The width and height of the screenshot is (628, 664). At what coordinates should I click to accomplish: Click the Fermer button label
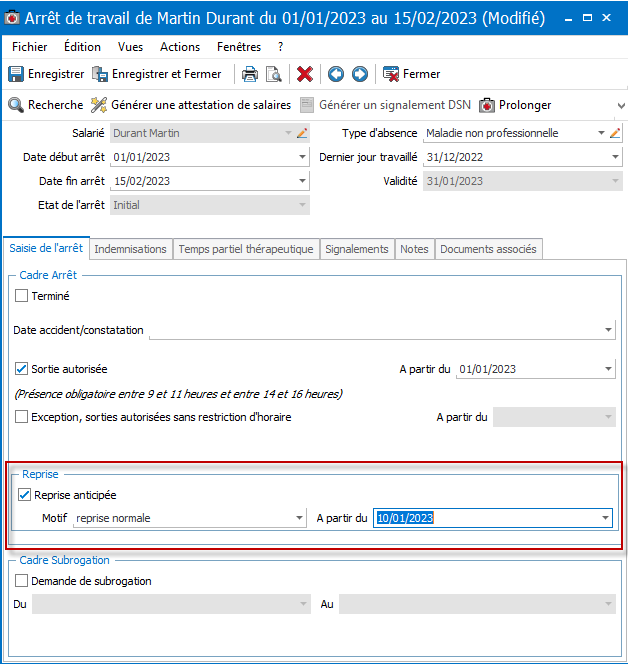(x=421, y=74)
